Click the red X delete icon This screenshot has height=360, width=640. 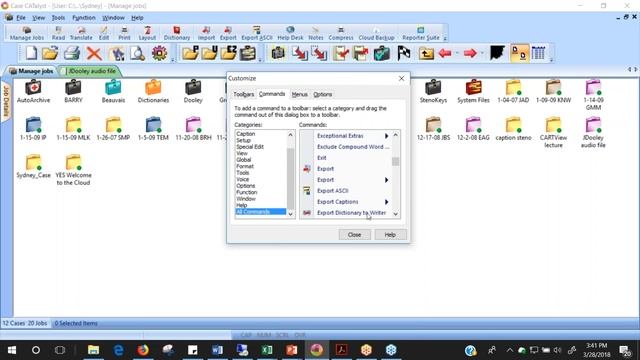[94, 53]
